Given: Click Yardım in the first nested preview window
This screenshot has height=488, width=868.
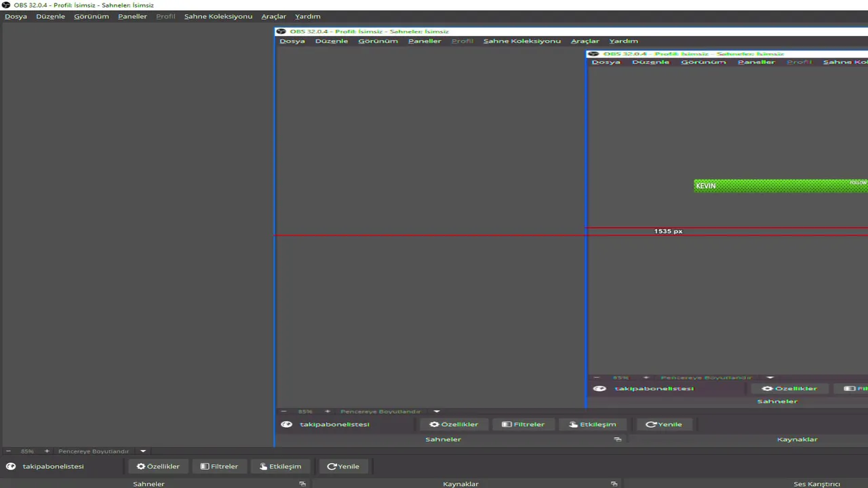Looking at the screenshot, I should (623, 41).
